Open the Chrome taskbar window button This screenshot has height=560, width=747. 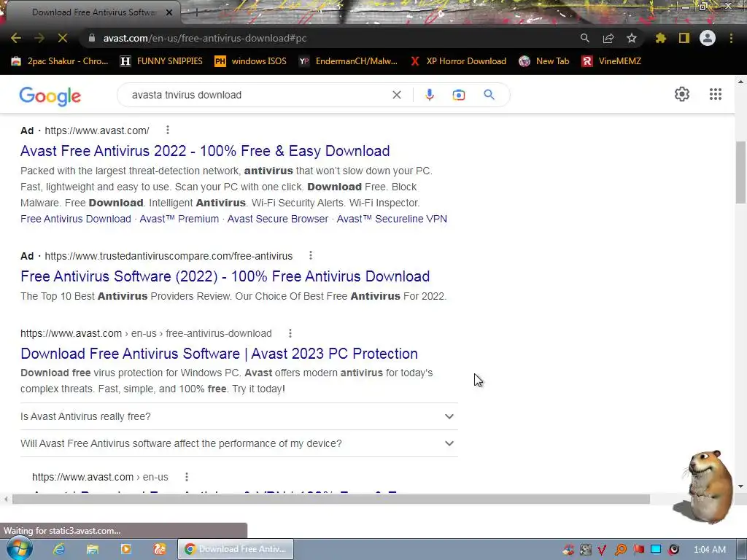pos(236,549)
